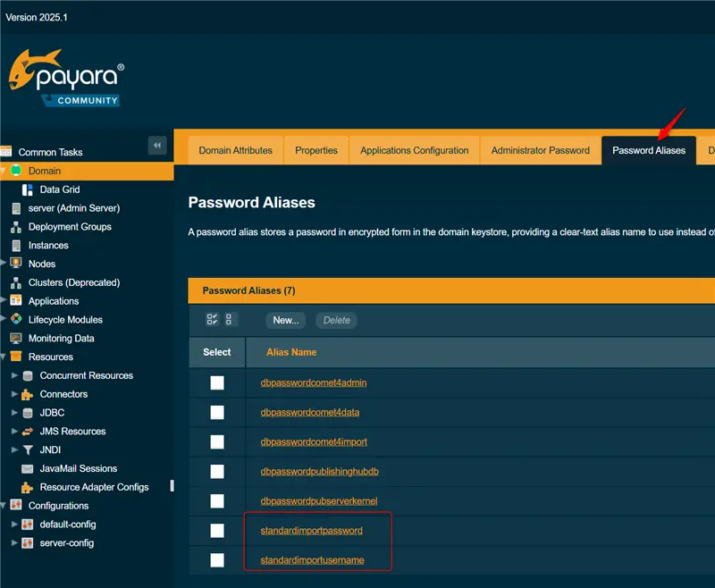The height and width of the screenshot is (588, 715).
Task: Click the Deselect All aliases icon
Action: click(x=229, y=319)
